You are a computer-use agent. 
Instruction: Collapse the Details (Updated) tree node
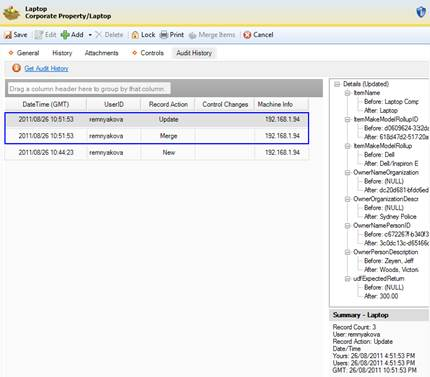pos(337,84)
